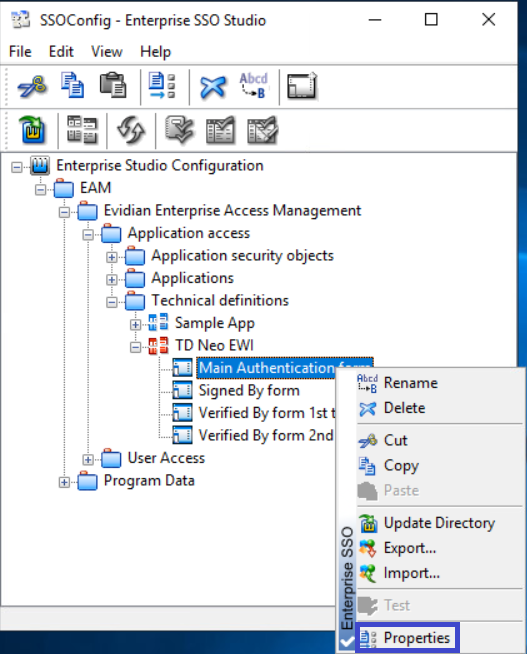Open the Edit menu
The image size is (527, 654).
pyautogui.click(x=61, y=52)
